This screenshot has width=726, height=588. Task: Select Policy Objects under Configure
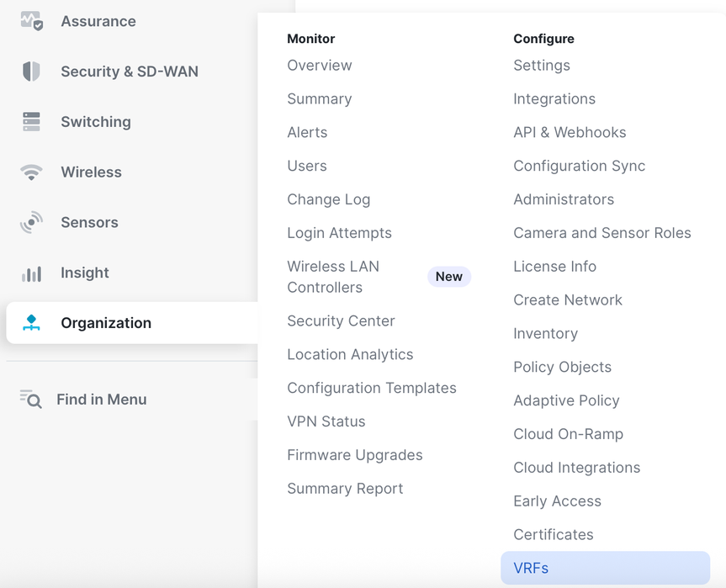(562, 367)
